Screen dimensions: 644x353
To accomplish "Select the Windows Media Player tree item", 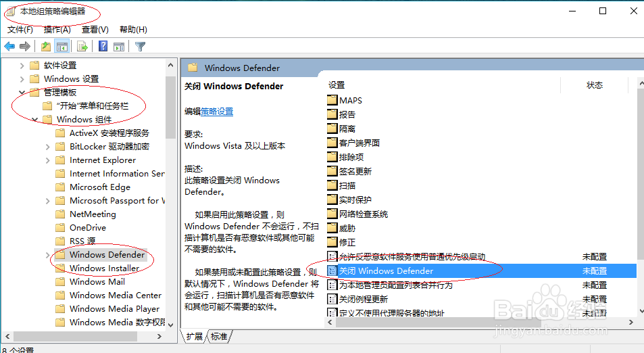I will pyautogui.click(x=115, y=309).
